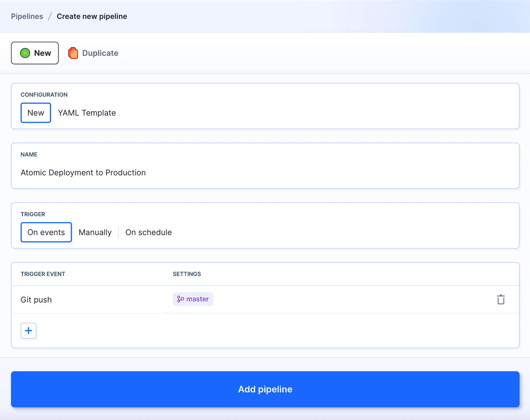Open the Git push trigger event row

36,300
